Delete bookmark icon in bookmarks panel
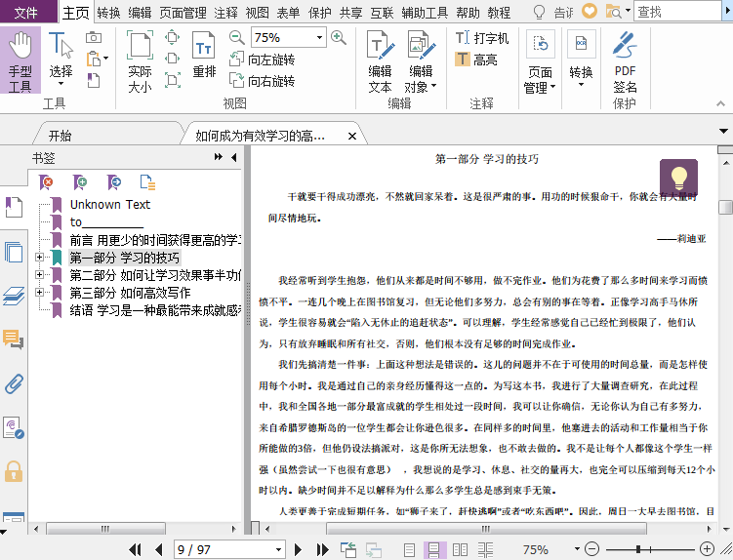Screen dimensions: 733x560 point(46,182)
